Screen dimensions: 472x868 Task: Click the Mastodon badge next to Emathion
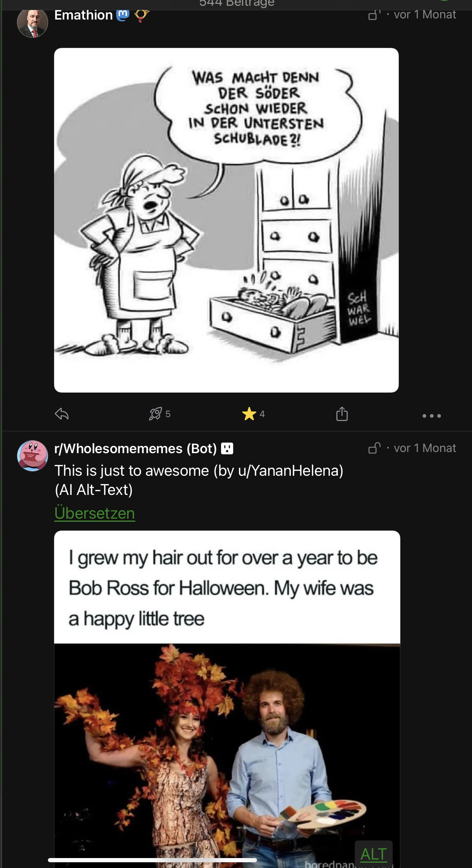coord(123,15)
